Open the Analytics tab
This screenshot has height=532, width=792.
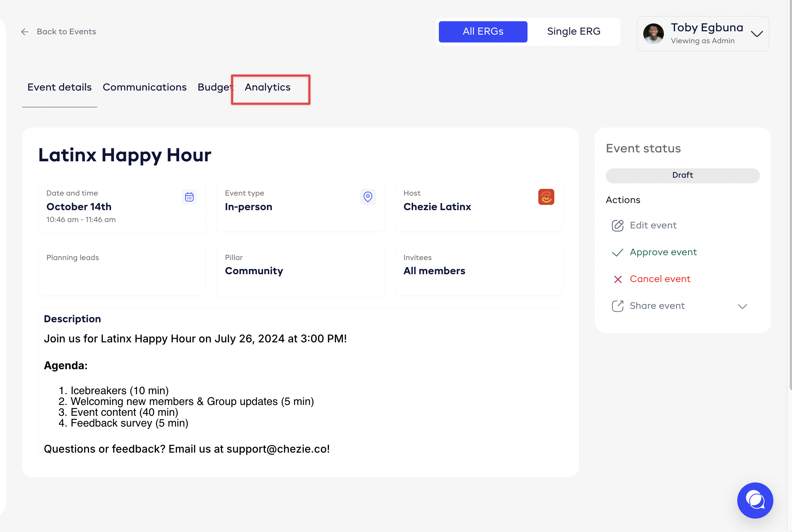point(267,87)
